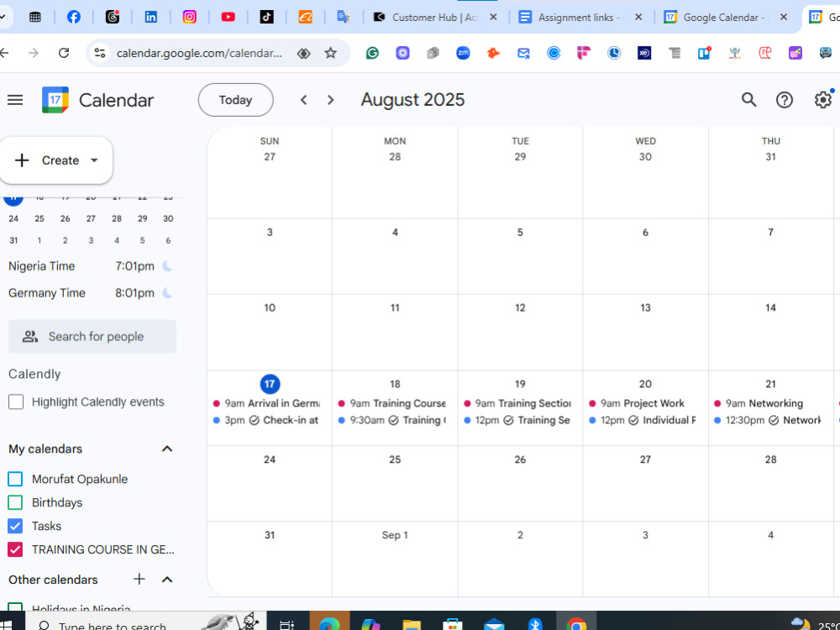Open 3pm Check-in at task
Screen dimensions: 840x630
point(267,421)
